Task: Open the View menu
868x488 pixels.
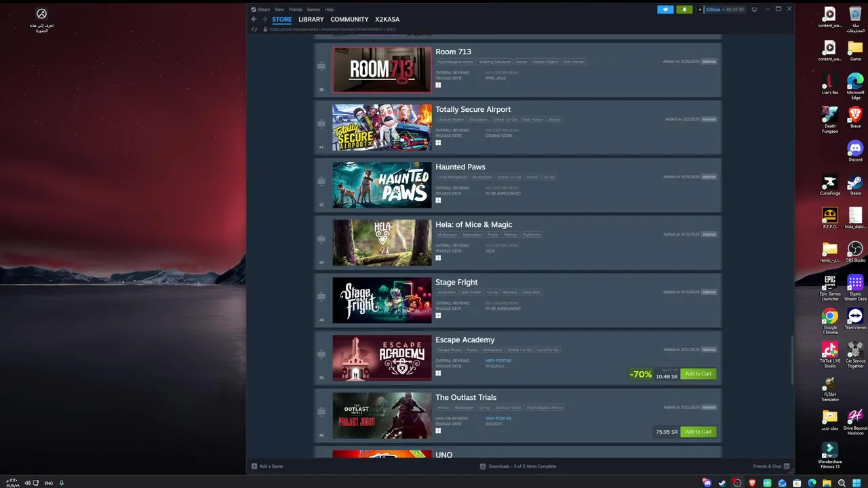Action: [279, 9]
